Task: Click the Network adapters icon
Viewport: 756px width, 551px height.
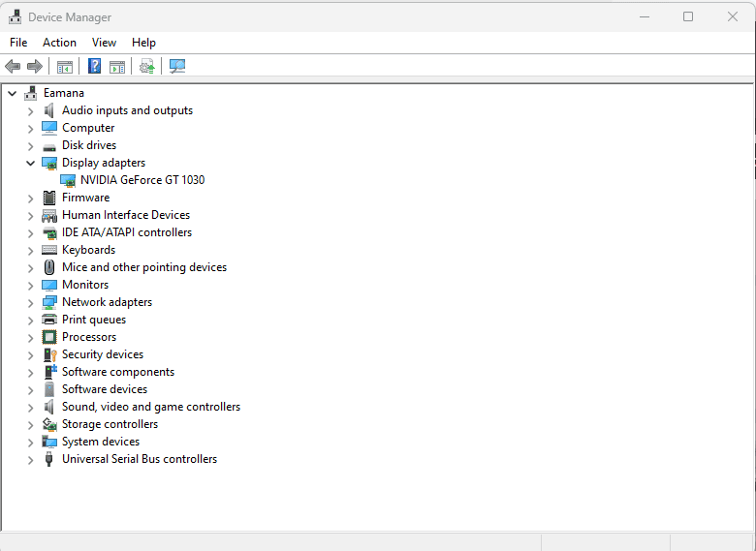Action: click(x=49, y=302)
